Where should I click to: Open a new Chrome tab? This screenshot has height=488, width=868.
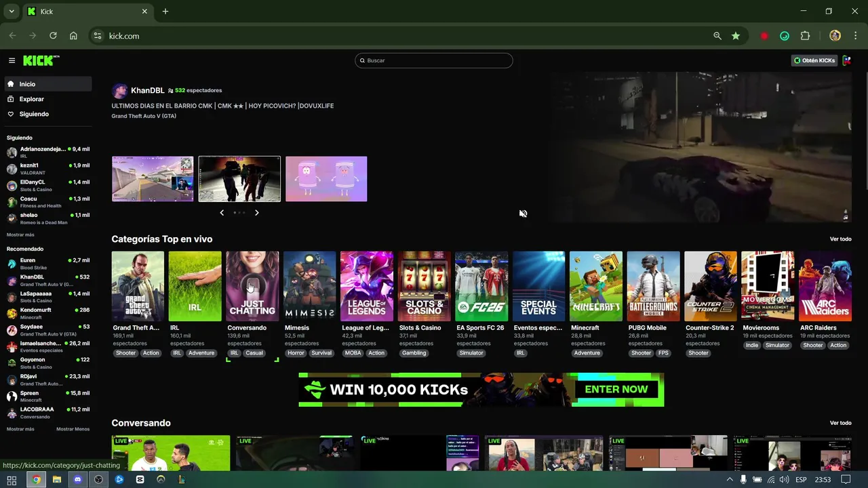click(x=165, y=12)
